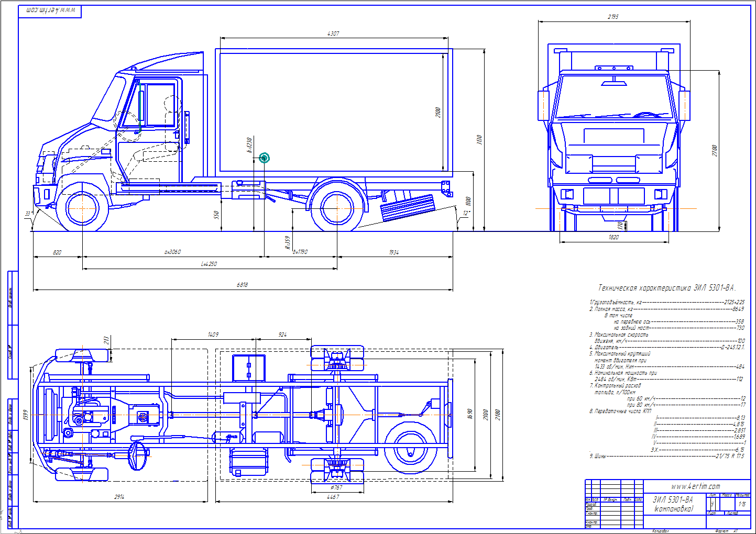The height and width of the screenshot is (534, 756).
Task: Click the 'Полная масса, кг' specification line
Action: (x=667, y=309)
